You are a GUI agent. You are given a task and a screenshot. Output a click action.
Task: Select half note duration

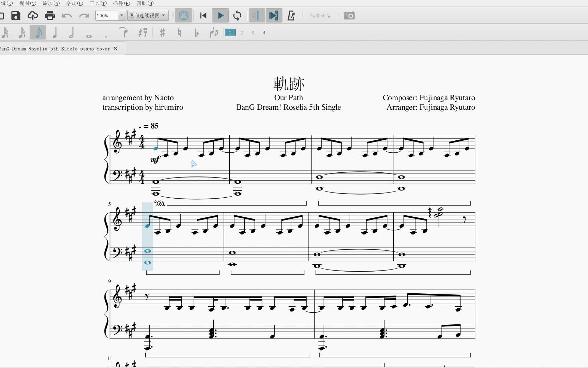71,33
